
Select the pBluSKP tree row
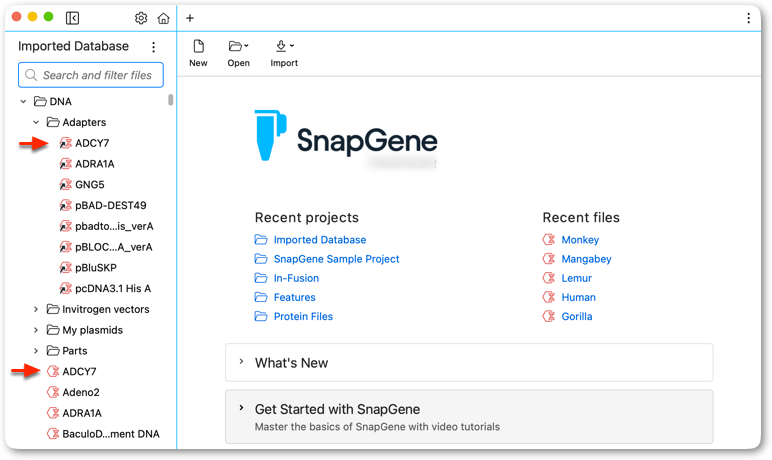(x=96, y=267)
